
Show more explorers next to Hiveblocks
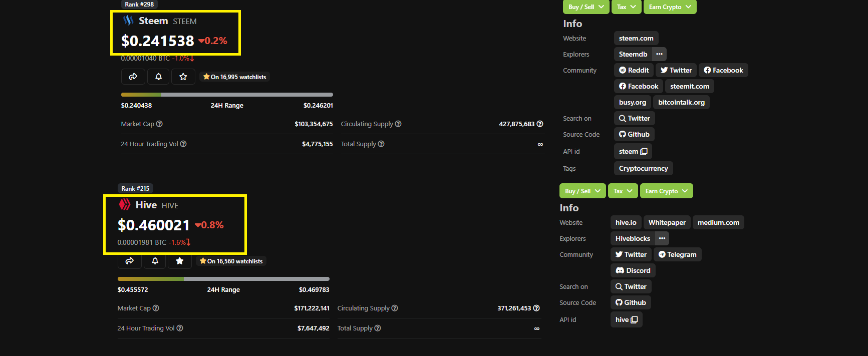click(662, 238)
